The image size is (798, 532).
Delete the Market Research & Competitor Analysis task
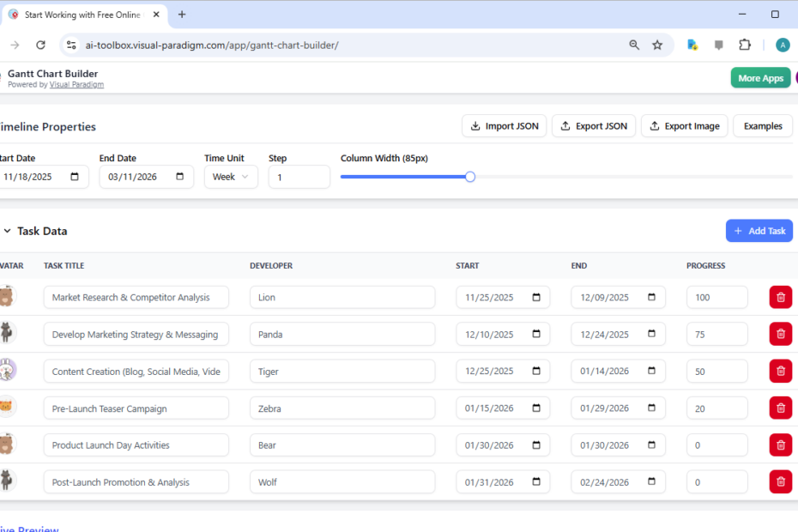pos(780,297)
